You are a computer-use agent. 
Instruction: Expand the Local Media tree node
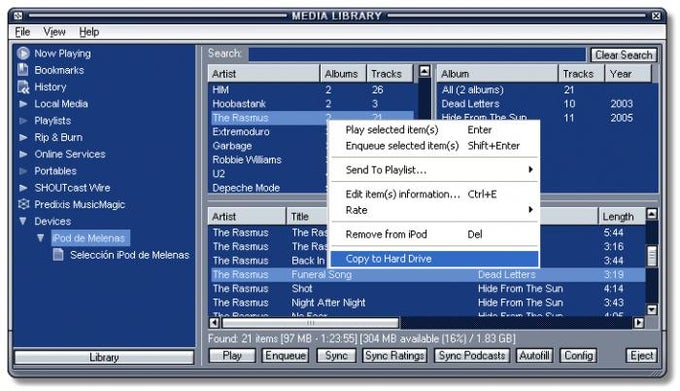click(23, 104)
